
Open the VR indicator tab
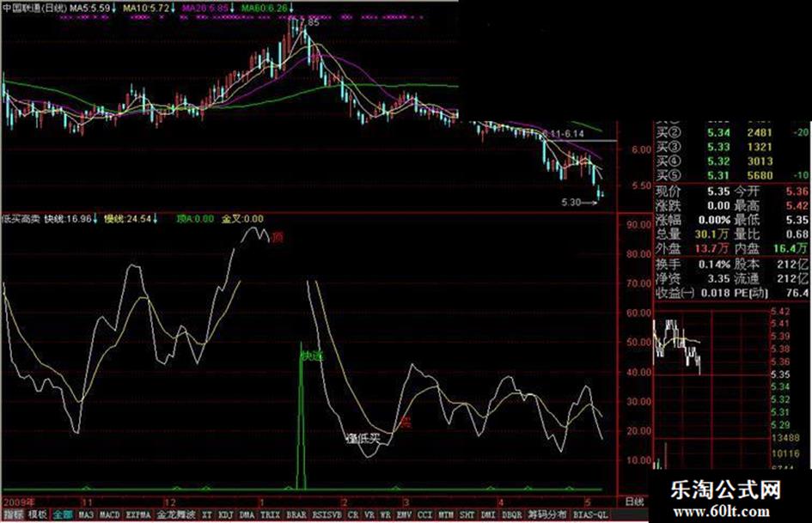pyautogui.click(x=369, y=515)
